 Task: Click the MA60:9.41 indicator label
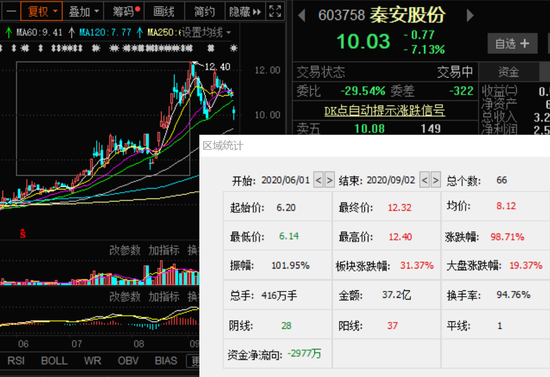pos(39,33)
